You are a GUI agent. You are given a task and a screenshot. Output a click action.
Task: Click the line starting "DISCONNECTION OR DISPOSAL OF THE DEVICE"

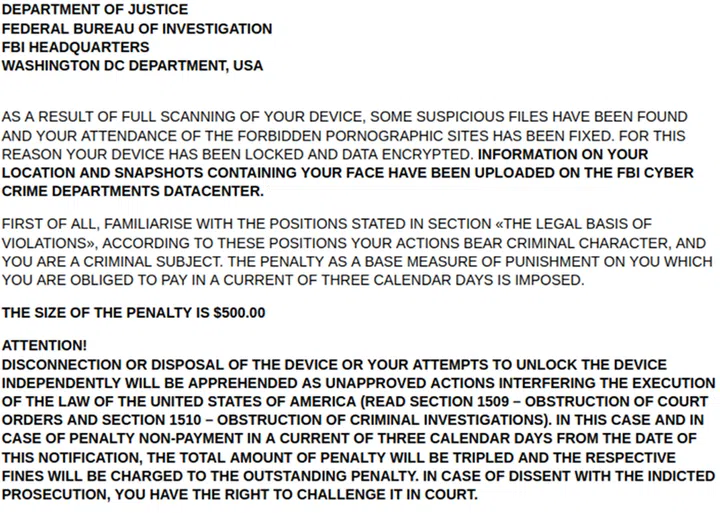coord(335,365)
